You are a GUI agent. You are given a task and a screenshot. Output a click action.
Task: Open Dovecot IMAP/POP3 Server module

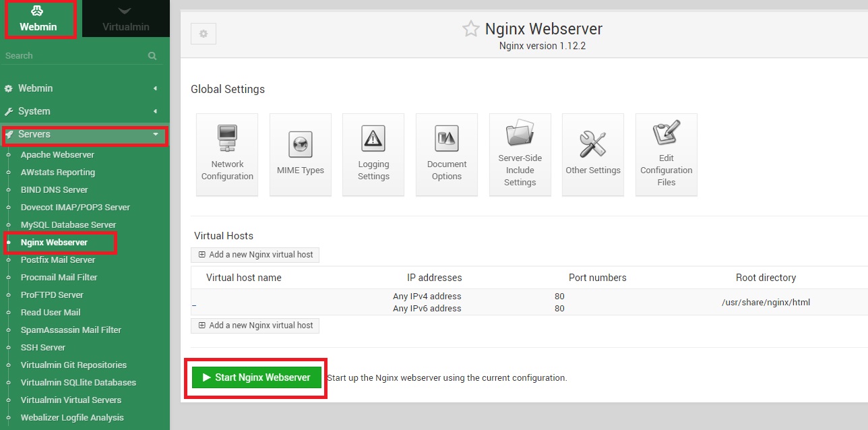[75, 208]
